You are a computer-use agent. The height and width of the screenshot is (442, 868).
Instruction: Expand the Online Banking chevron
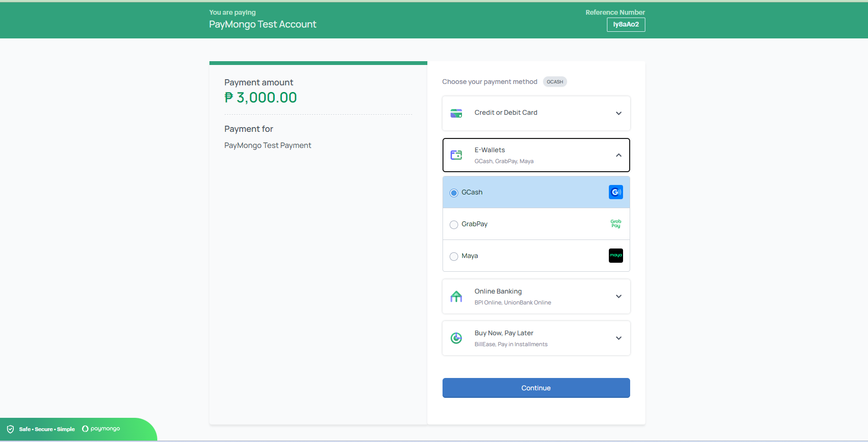click(618, 296)
